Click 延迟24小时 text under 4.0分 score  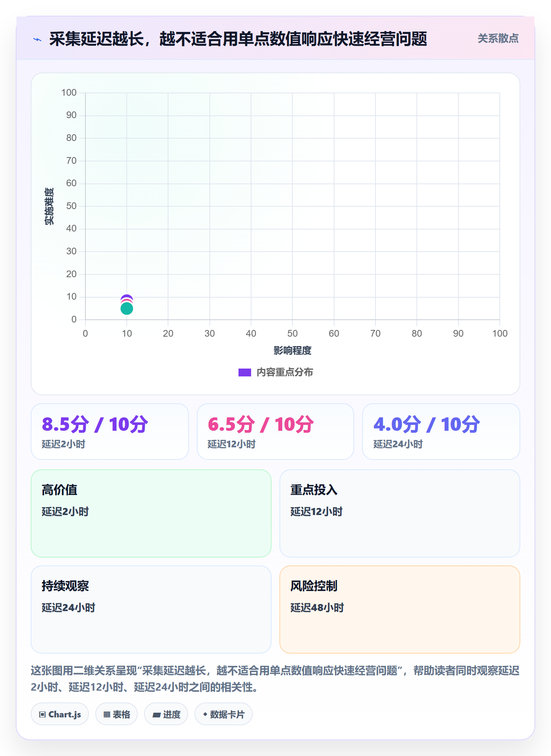(x=398, y=444)
